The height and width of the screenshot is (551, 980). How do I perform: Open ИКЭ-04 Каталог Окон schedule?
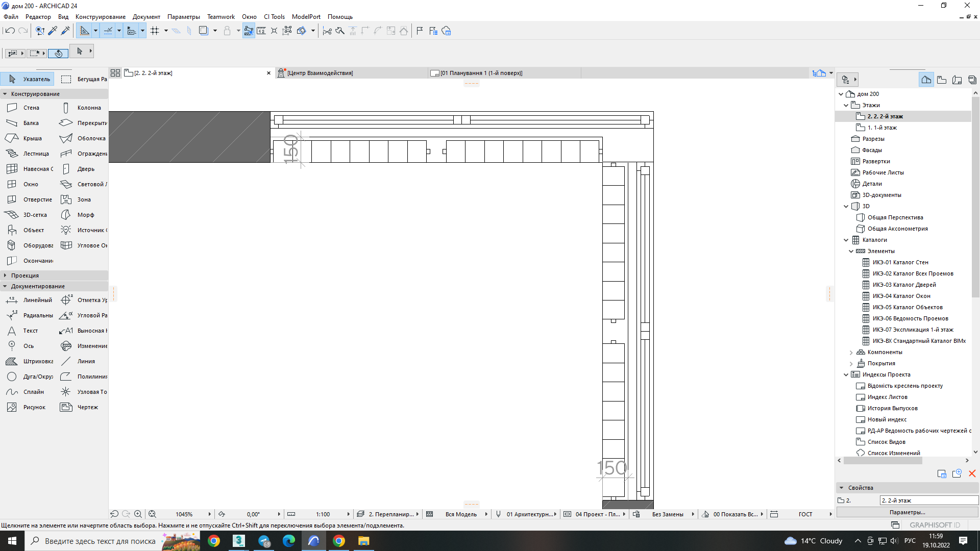point(901,296)
